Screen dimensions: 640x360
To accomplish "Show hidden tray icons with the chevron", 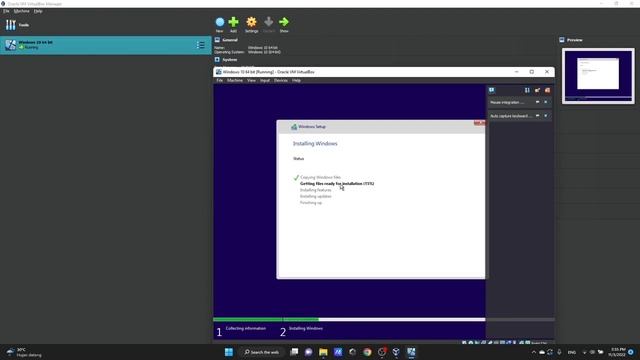I will coord(533,352).
